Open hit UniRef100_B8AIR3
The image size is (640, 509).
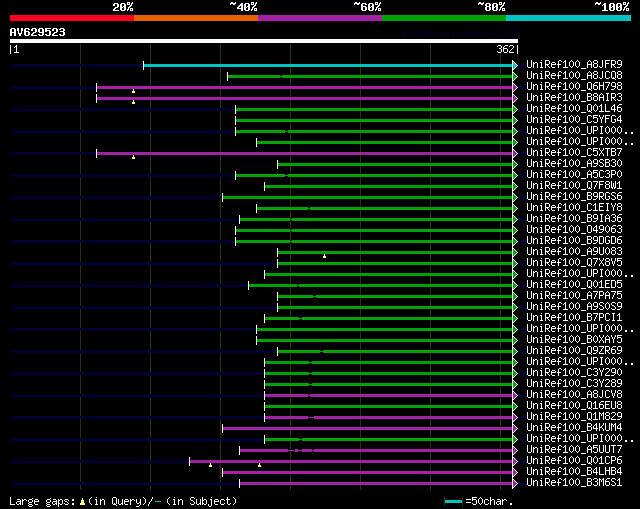574,98
